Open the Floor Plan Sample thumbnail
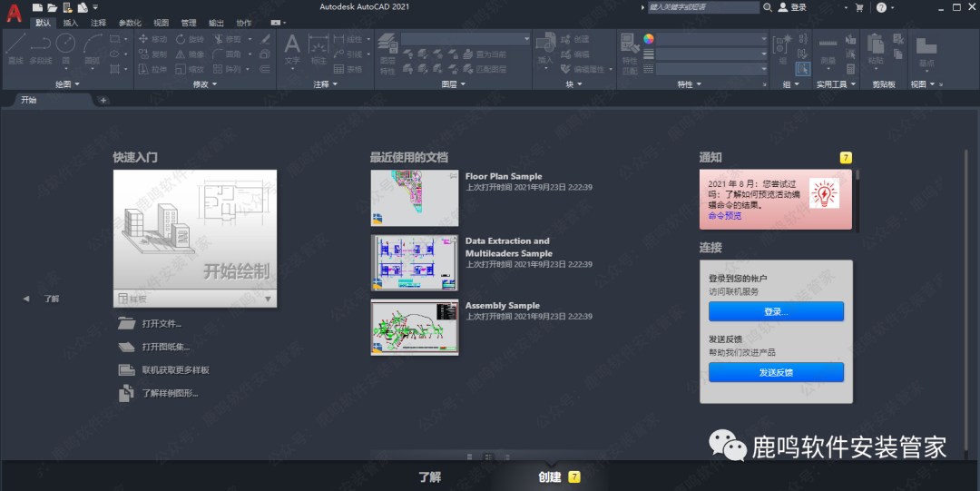980x491 pixels. 414,198
